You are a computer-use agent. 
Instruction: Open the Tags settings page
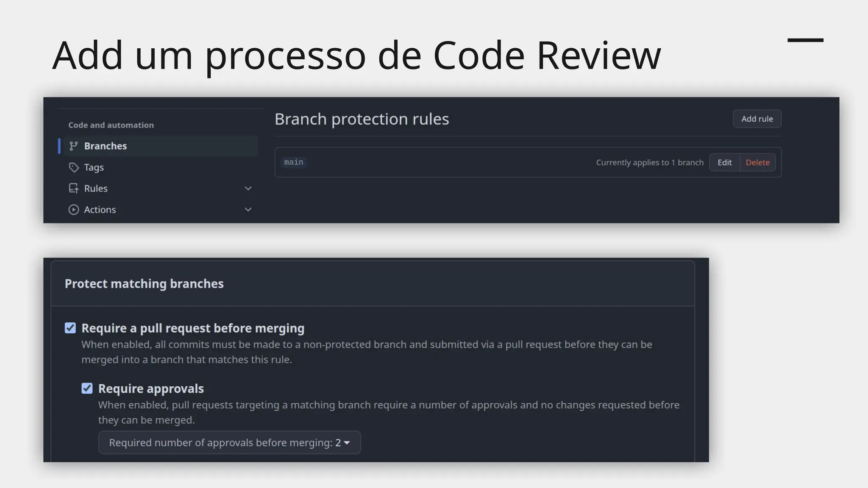click(161, 167)
